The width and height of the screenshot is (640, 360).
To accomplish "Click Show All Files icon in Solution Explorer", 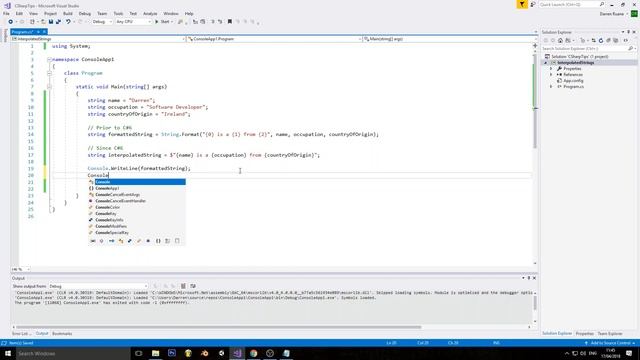I will (616, 40).
